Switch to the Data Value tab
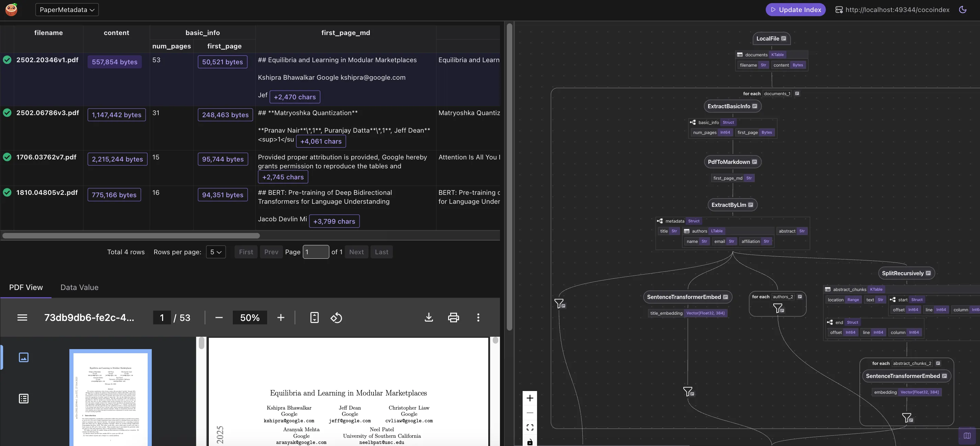Viewport: 980px width, 446px height. click(x=80, y=287)
